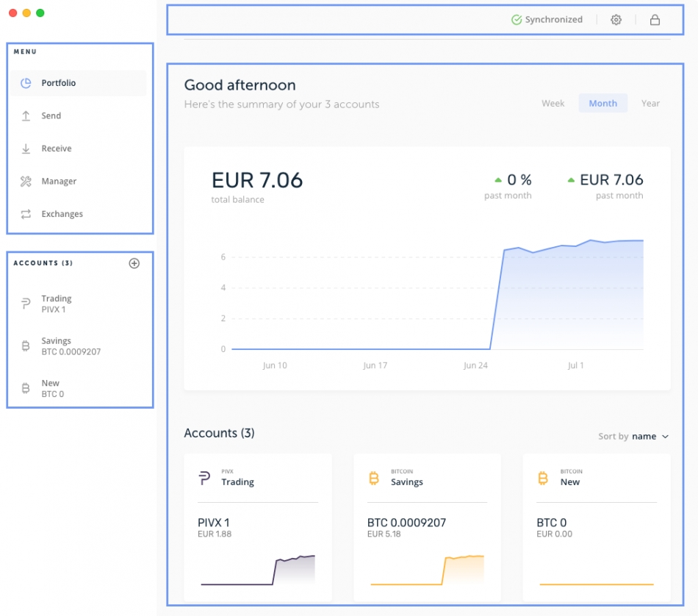Lock the app with padlock icon

pos(655,20)
